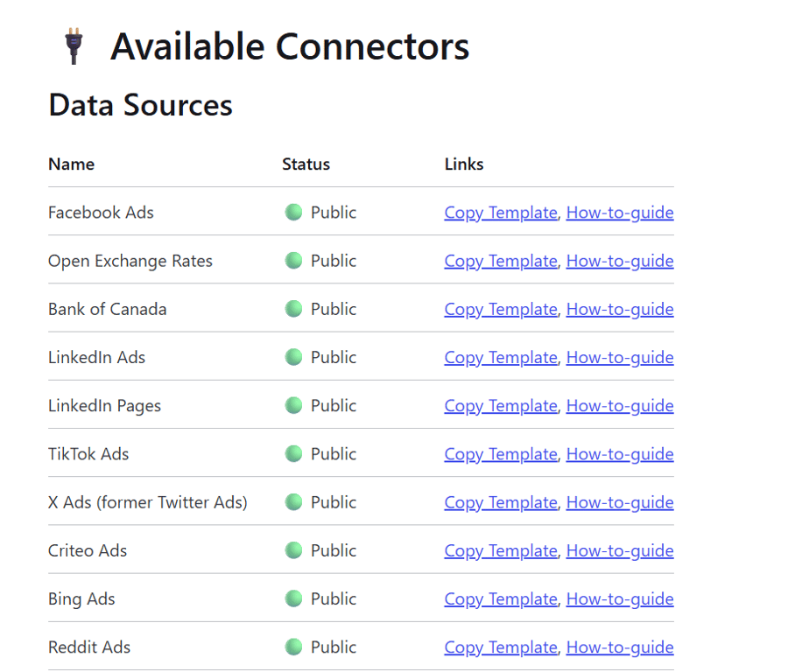788x672 pixels.
Task: Open Copy Template for Reddit Ads
Action: pyautogui.click(x=501, y=647)
